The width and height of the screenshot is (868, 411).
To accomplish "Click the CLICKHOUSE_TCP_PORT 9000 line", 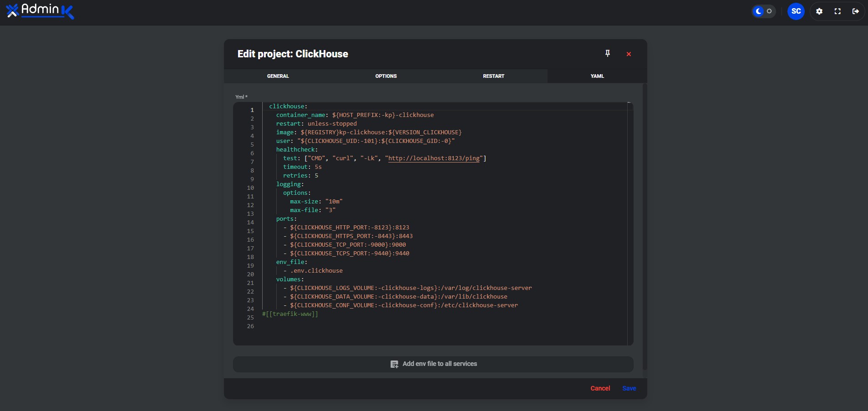I will pyautogui.click(x=345, y=245).
